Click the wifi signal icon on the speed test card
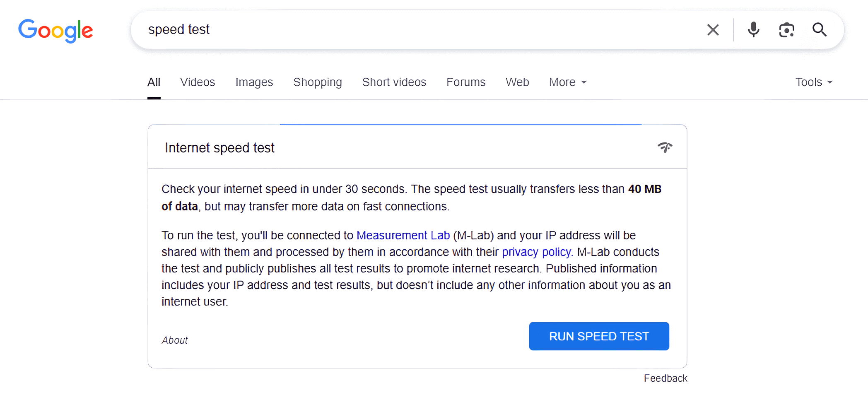This screenshot has width=868, height=400. point(665,147)
